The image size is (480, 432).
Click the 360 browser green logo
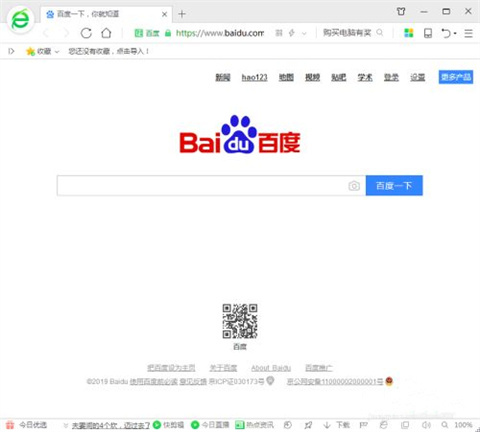coord(20,20)
